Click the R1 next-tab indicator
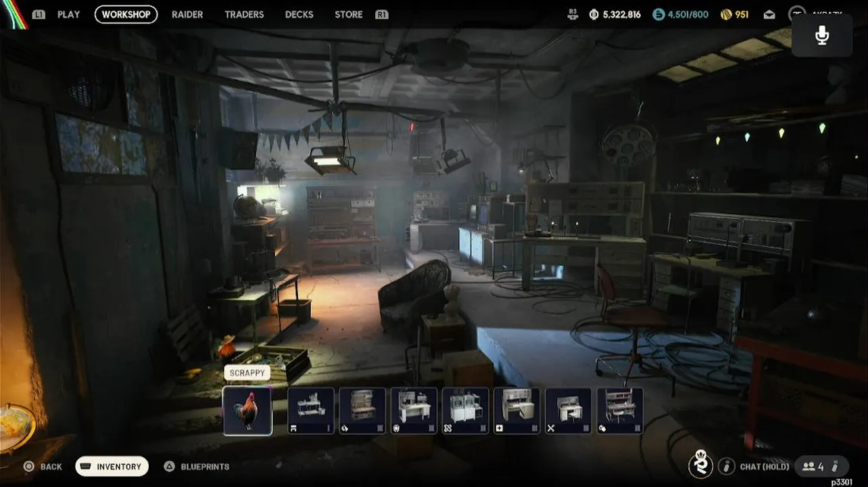Viewport: 868px width, 487px height. (382, 14)
